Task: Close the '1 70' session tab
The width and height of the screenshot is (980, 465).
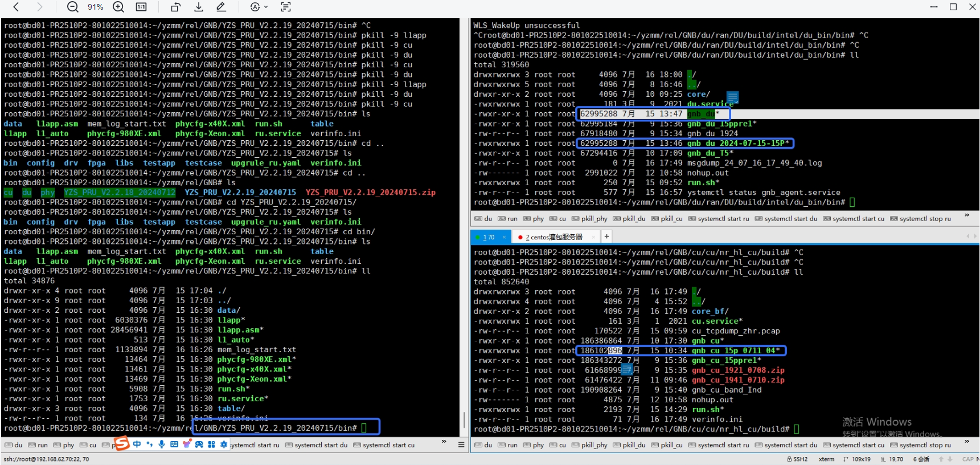Action: (504, 237)
